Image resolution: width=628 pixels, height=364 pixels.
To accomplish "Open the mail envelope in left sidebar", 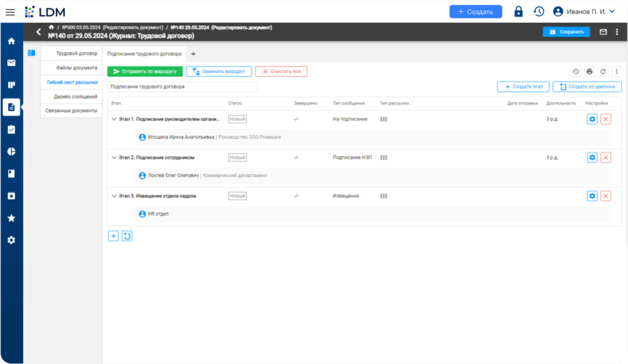I will 11,63.
